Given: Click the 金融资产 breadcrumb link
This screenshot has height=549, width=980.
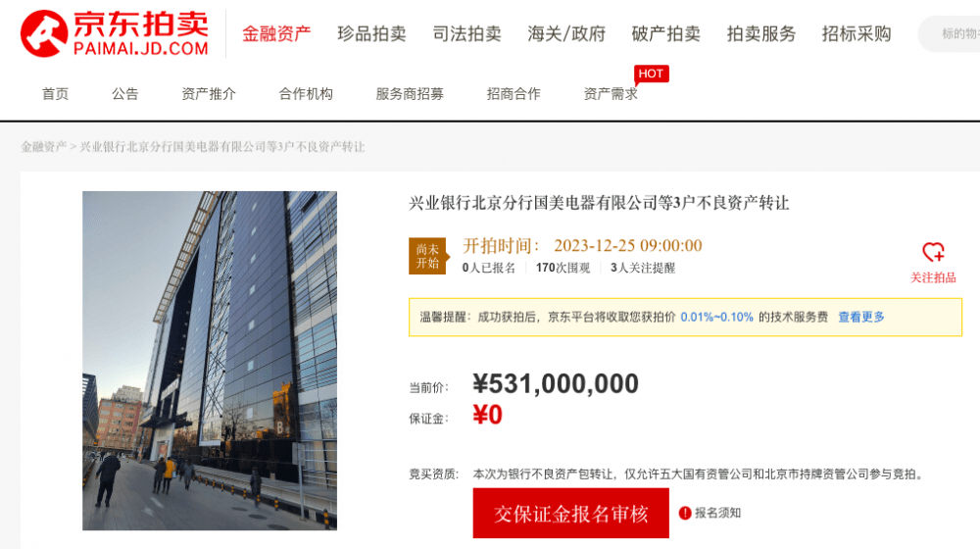Looking at the screenshot, I should pyautogui.click(x=44, y=147).
